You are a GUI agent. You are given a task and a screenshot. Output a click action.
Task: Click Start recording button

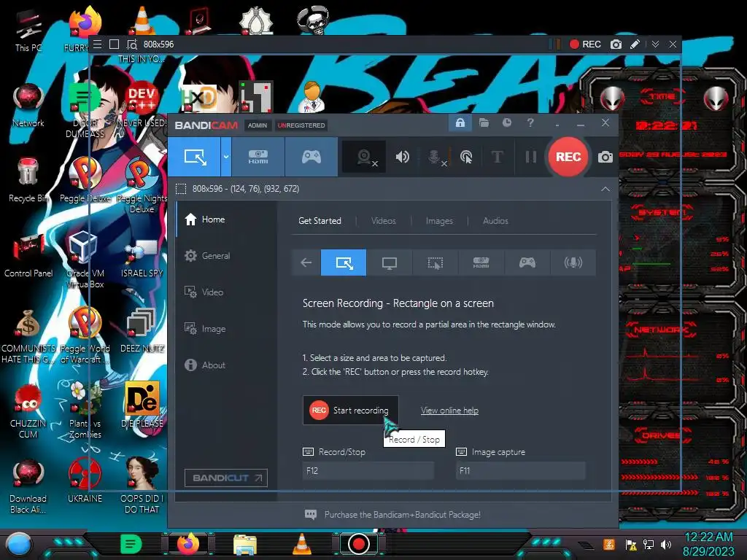point(351,410)
